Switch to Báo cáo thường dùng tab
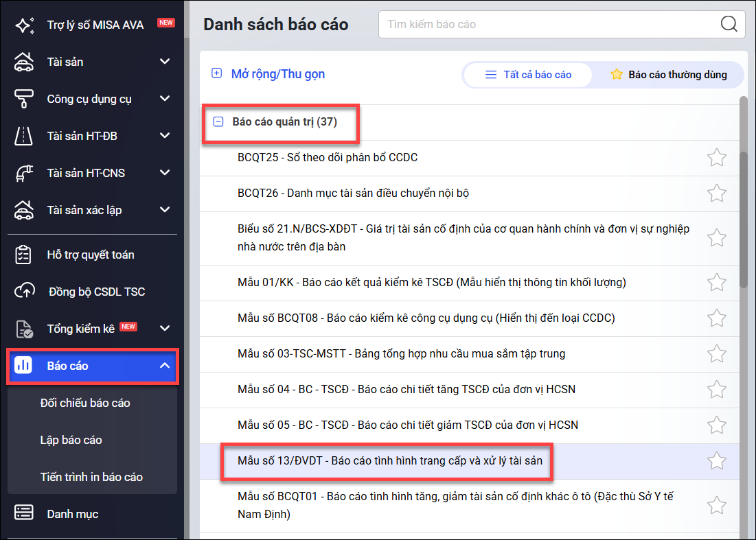756x540 pixels. (668, 75)
